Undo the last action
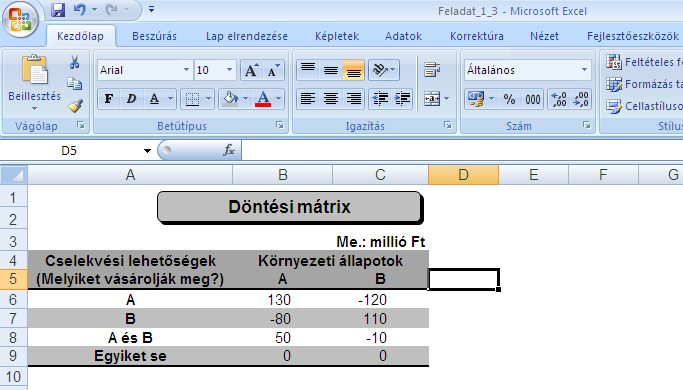 (80, 10)
